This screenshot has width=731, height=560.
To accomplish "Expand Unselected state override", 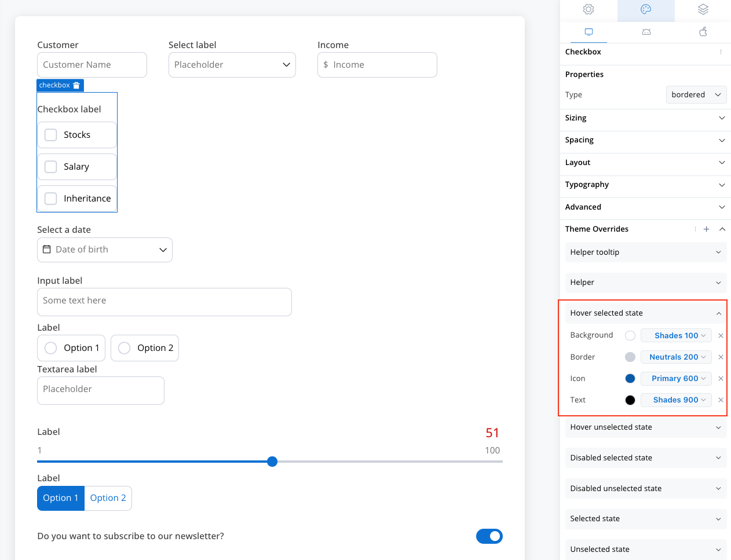I will coord(645,550).
